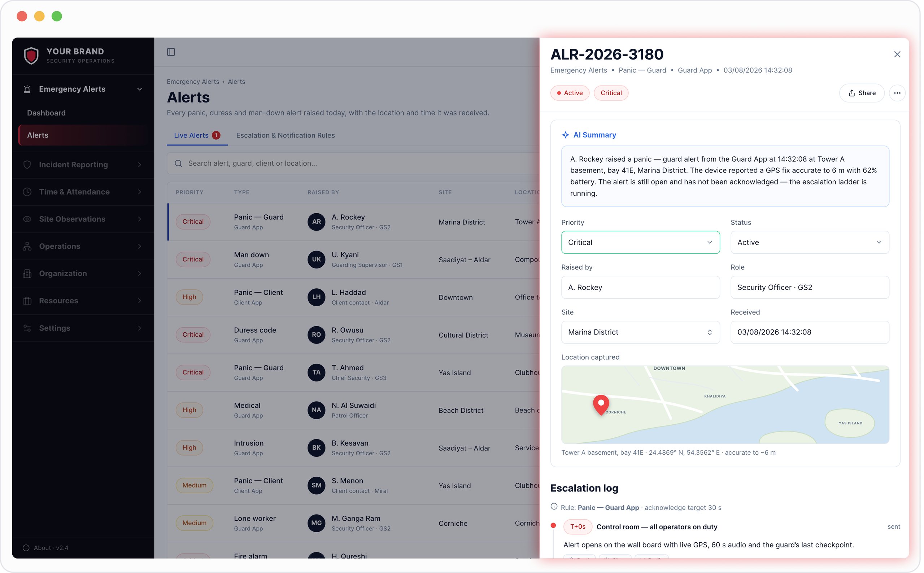Click the red location pin on map
Screen dimensions: 924x573
tap(601, 405)
